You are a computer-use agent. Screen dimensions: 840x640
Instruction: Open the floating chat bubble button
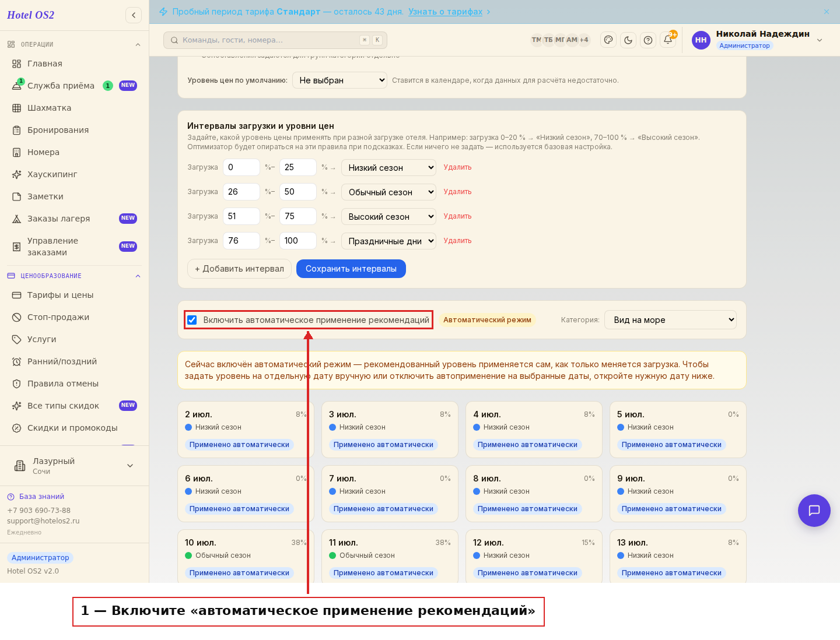[814, 511]
